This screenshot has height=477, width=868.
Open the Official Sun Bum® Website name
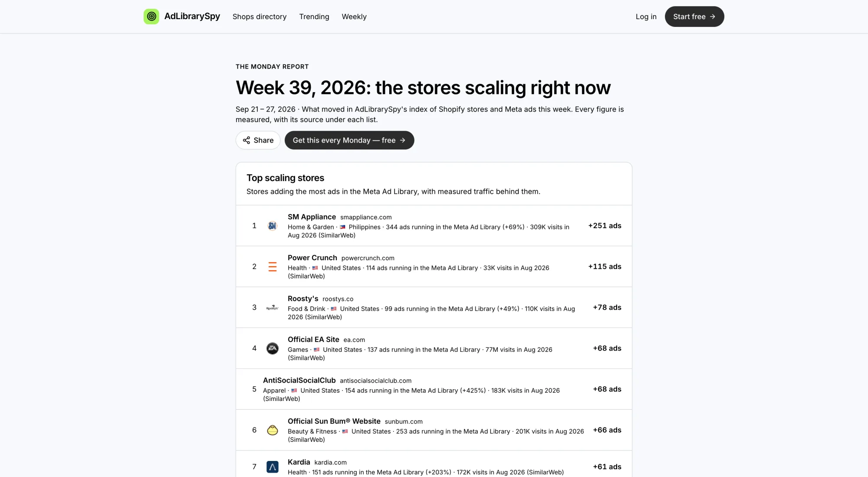[x=334, y=421]
